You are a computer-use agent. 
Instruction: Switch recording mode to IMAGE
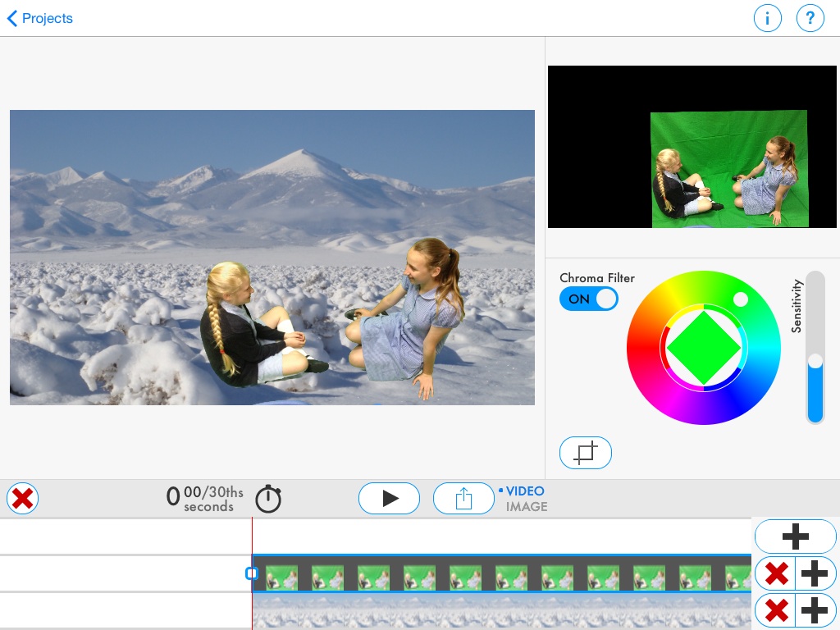(527, 507)
